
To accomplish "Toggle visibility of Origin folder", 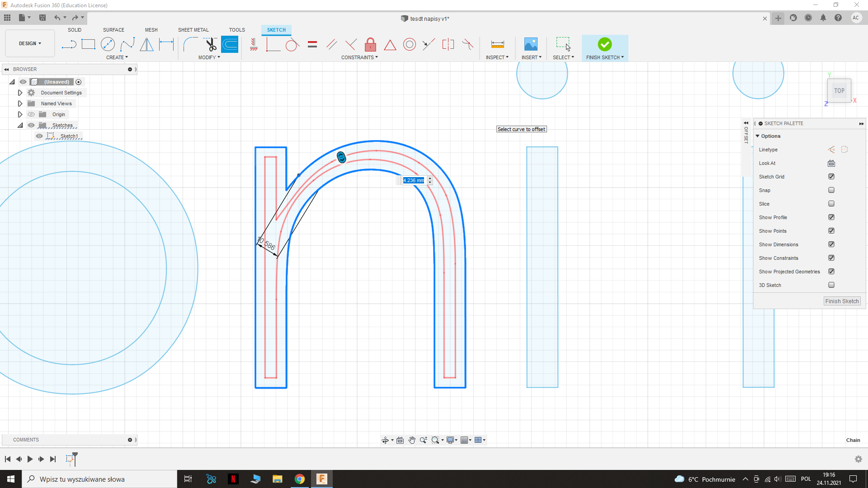I will click(x=31, y=114).
